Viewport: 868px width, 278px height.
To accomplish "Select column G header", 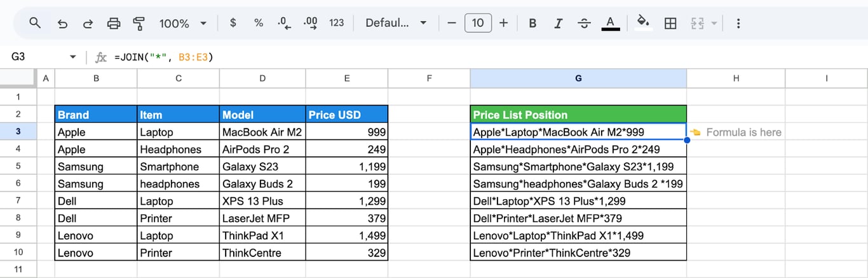I will pyautogui.click(x=578, y=78).
